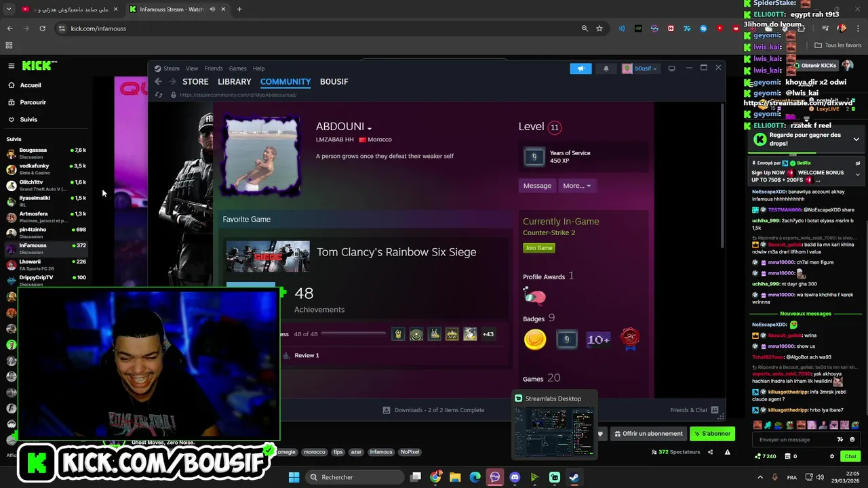Reload the Chrome page
Image resolution: width=868 pixels, height=488 pixels.
[42, 28]
